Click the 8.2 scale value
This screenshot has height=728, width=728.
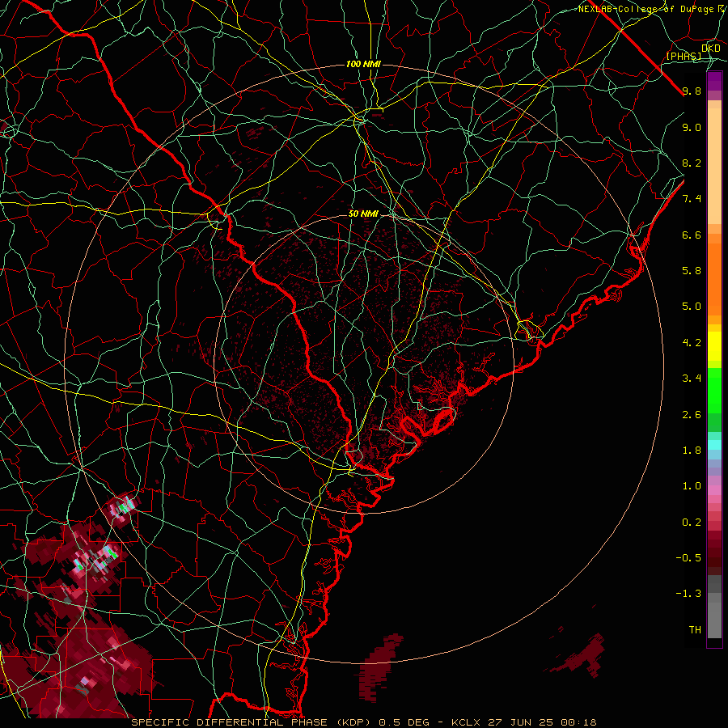coord(692,163)
